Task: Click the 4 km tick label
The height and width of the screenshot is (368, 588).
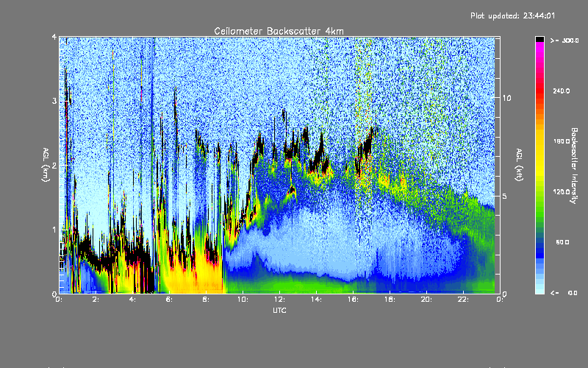Action: [54, 38]
